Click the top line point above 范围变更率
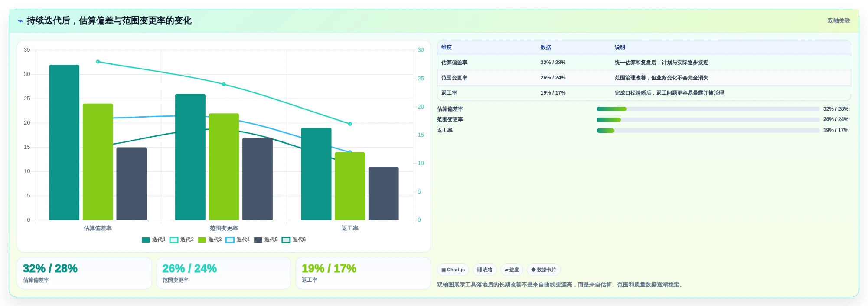Screen dimensions: 868x306 tap(224, 84)
